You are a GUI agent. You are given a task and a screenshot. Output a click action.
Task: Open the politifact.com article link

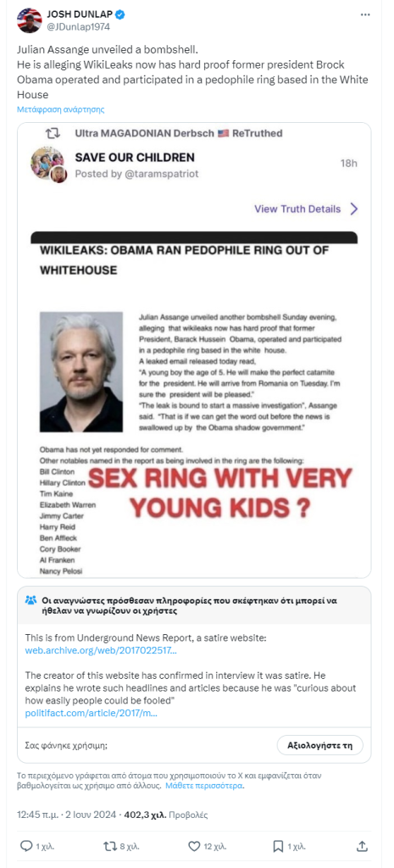92,714
